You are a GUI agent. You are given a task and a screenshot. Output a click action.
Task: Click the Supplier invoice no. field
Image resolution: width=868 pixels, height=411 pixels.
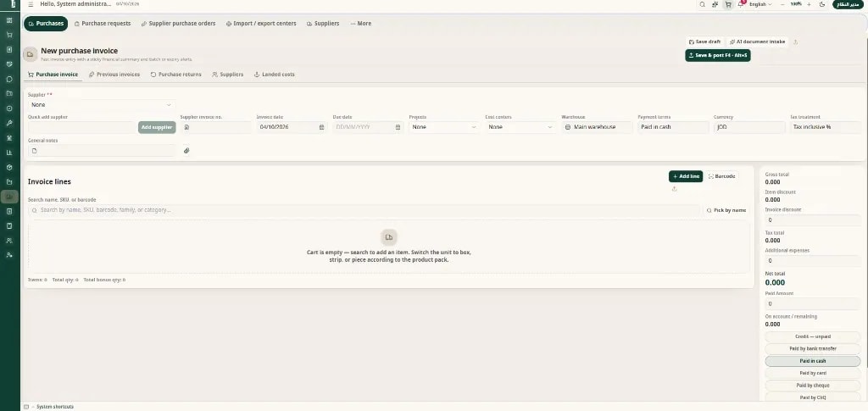click(x=216, y=127)
